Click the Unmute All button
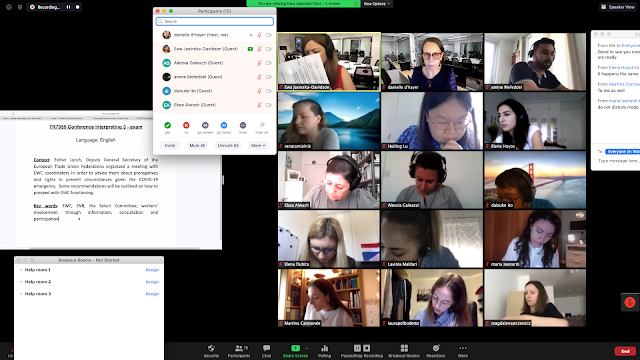 (228, 145)
